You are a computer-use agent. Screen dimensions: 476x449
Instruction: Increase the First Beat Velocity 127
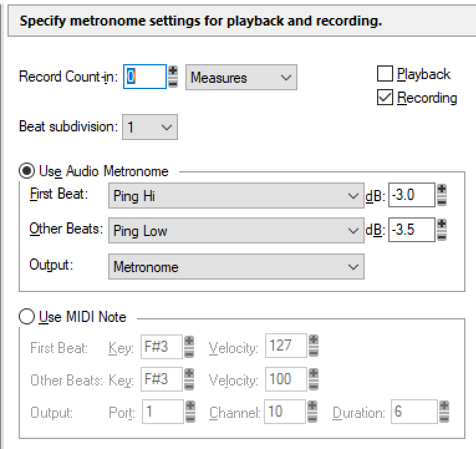tap(314, 339)
